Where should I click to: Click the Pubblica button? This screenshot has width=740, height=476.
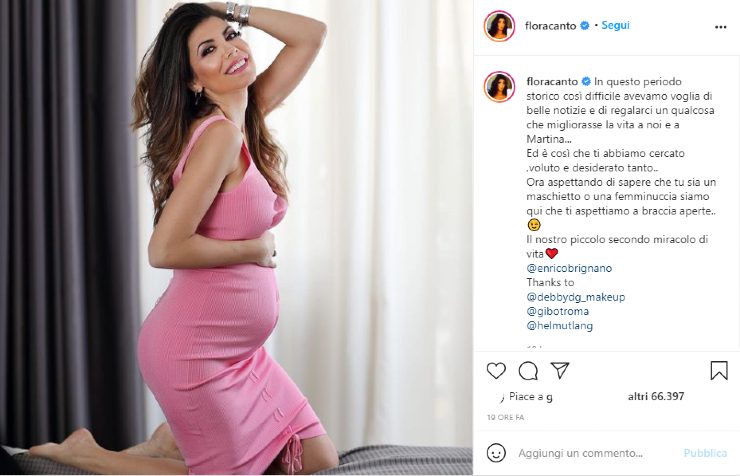pyautogui.click(x=705, y=453)
